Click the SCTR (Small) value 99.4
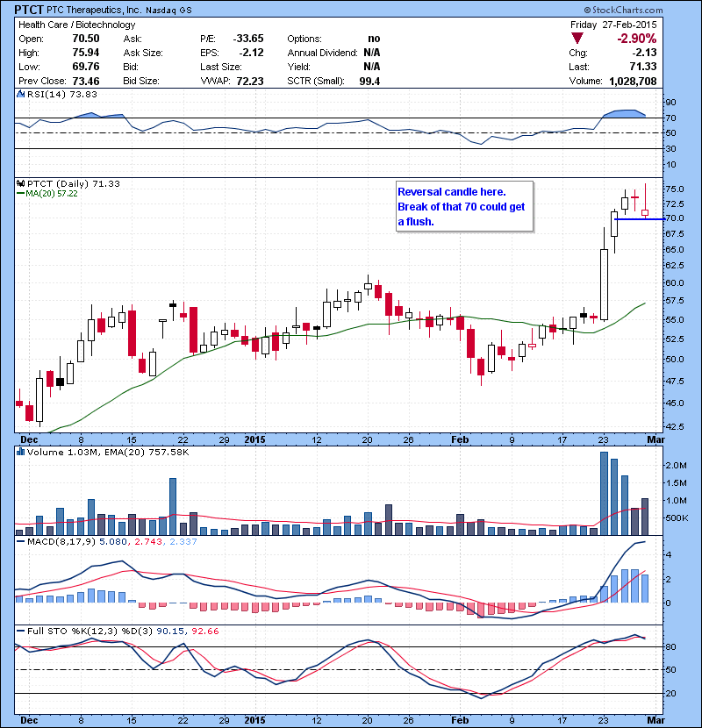Screen dimensions: 702x728 (369, 82)
